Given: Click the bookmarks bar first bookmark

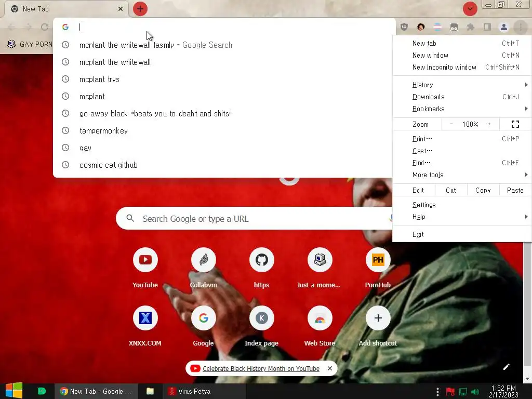Looking at the screenshot, I should (x=30, y=44).
